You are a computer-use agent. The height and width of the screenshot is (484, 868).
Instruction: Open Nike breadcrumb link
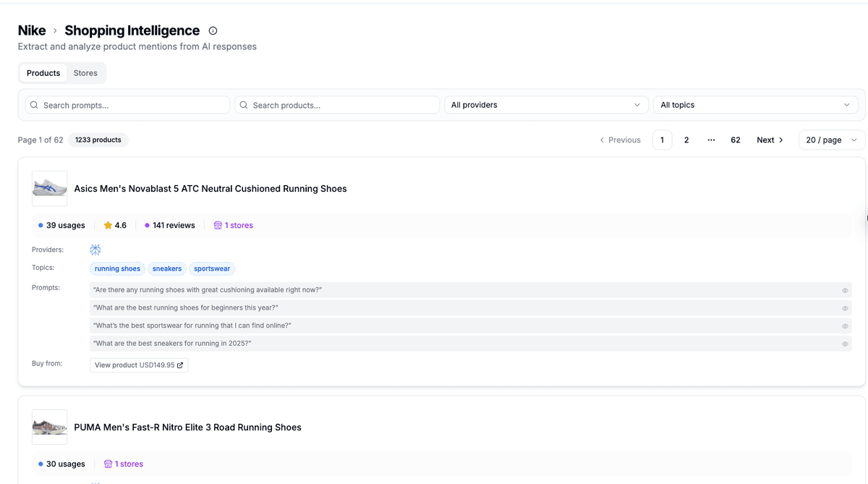(x=32, y=30)
